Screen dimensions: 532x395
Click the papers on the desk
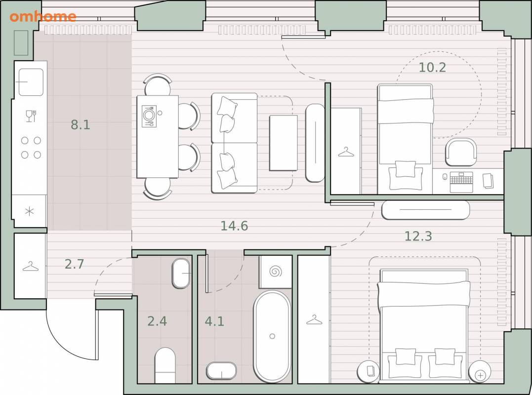tap(488, 181)
